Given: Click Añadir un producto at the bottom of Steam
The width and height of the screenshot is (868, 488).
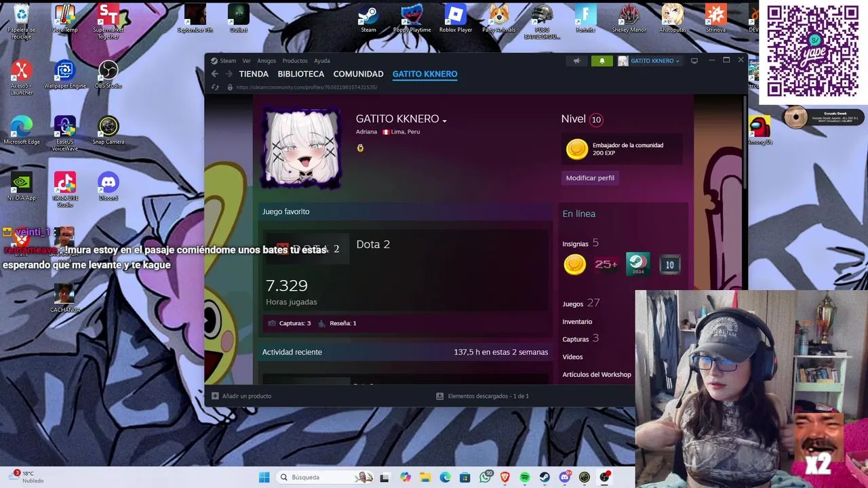Looking at the screenshot, I should 241,396.
